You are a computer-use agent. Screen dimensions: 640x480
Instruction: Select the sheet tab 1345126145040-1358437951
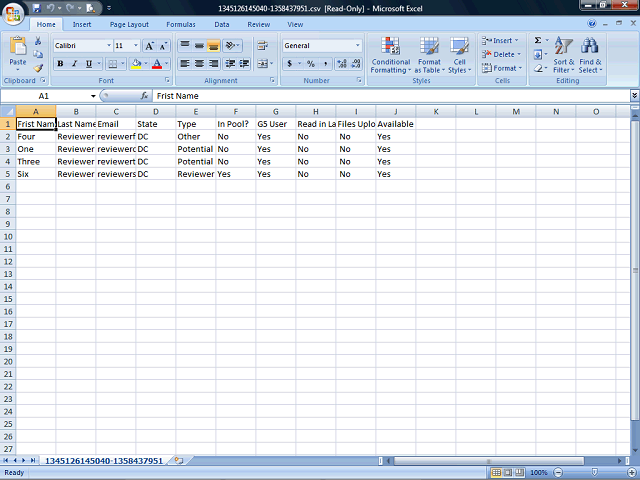click(x=103, y=461)
